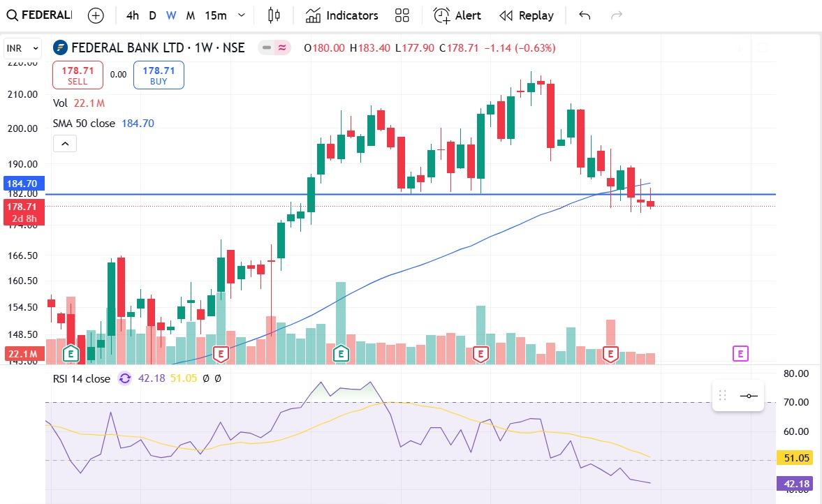Create an Alert

point(457,16)
